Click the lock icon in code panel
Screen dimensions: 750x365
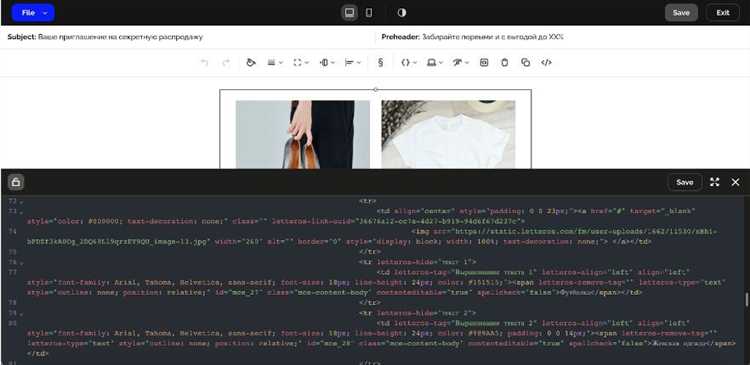(x=16, y=182)
